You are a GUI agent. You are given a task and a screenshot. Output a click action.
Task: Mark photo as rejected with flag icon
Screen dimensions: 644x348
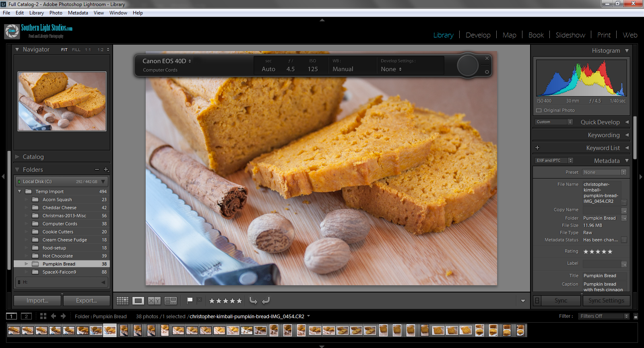pos(199,300)
